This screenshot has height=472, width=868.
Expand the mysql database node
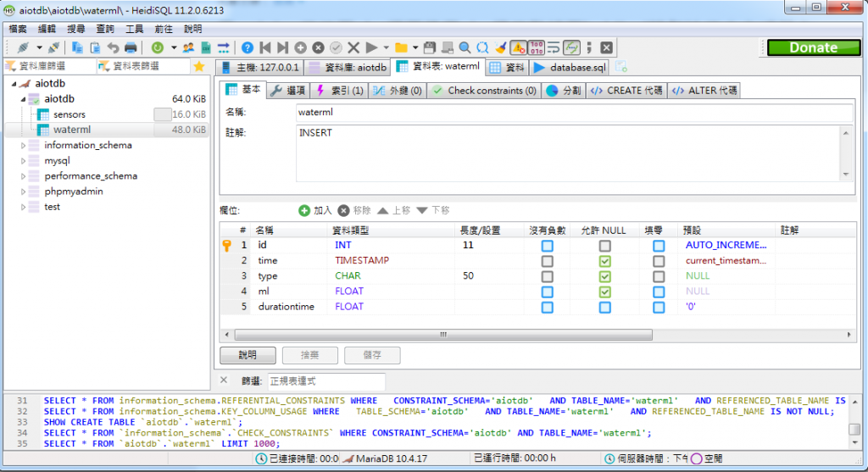(23, 161)
